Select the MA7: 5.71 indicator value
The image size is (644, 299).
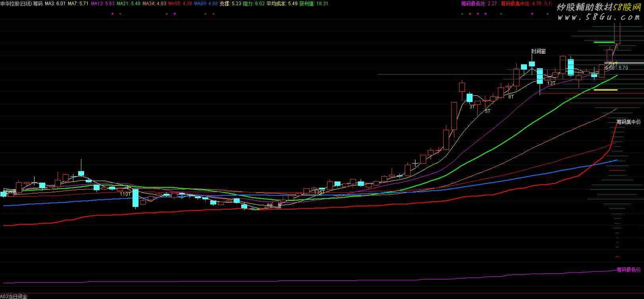coord(78,4)
